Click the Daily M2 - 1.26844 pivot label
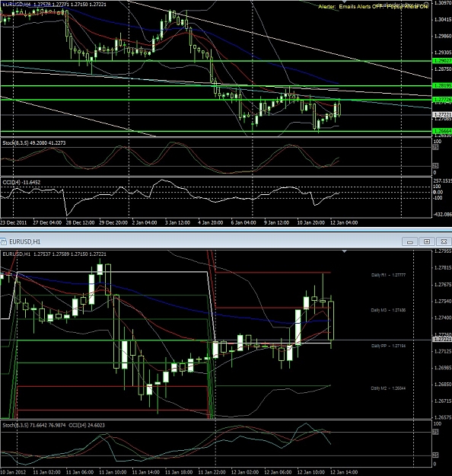This screenshot has height=476, width=452. coord(388,388)
